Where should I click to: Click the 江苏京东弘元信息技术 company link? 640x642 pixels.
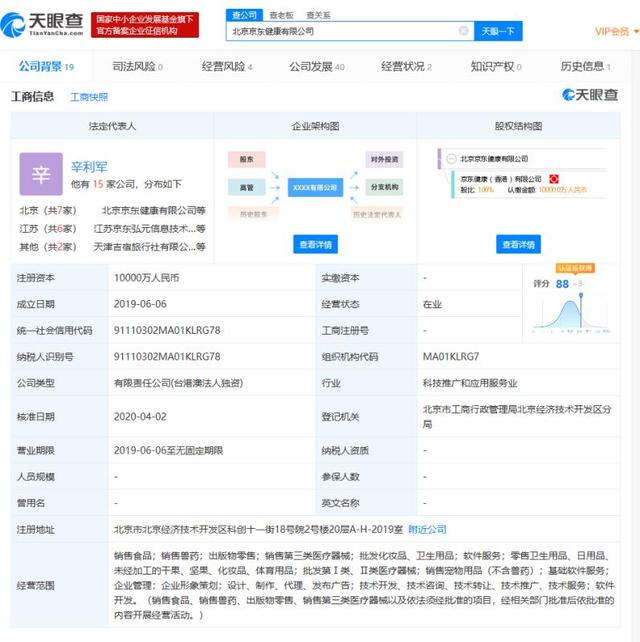pyautogui.click(x=149, y=228)
